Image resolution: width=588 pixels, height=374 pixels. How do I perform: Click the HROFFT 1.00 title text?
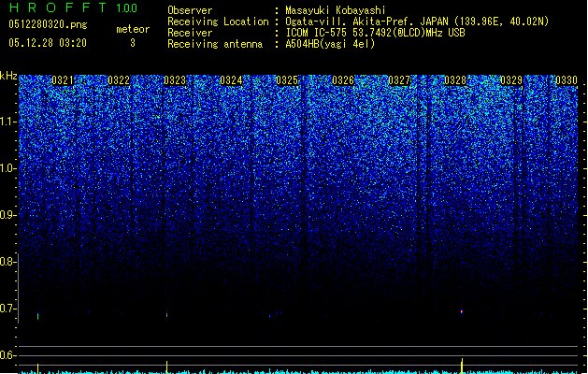click(73, 7)
